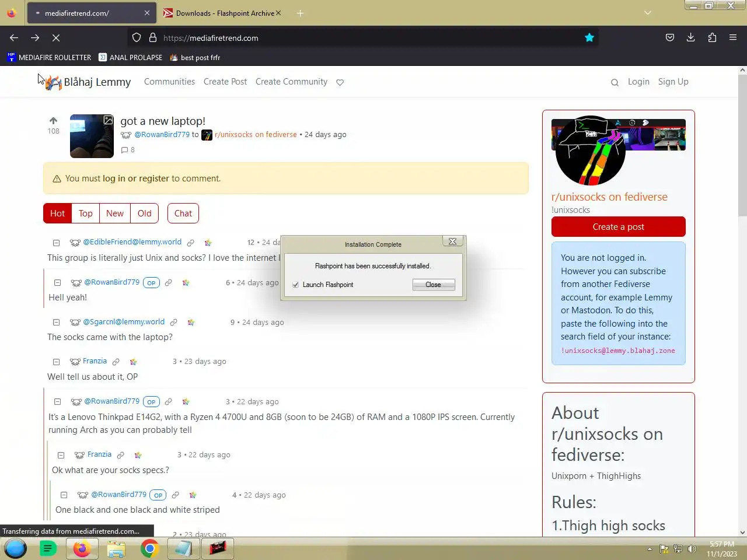Dismiss the dialog using its X button
Viewport: 747px width, 560px height.
[452, 242]
